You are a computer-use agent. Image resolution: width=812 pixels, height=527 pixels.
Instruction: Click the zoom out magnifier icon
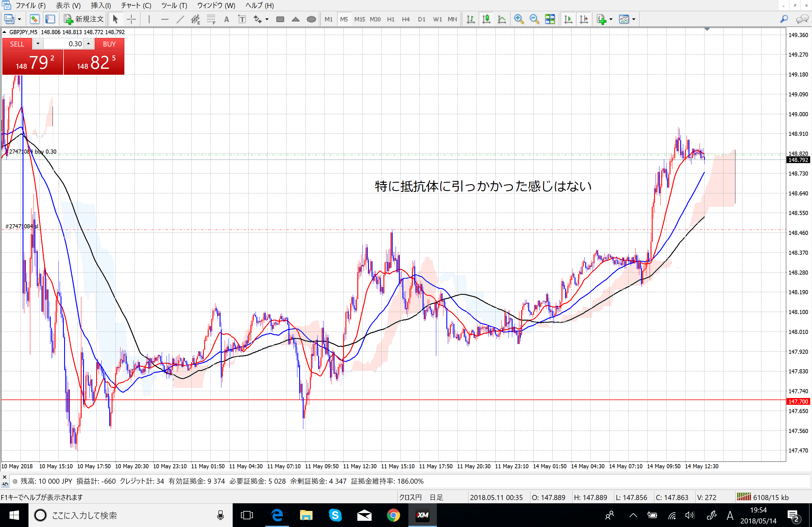(x=534, y=20)
